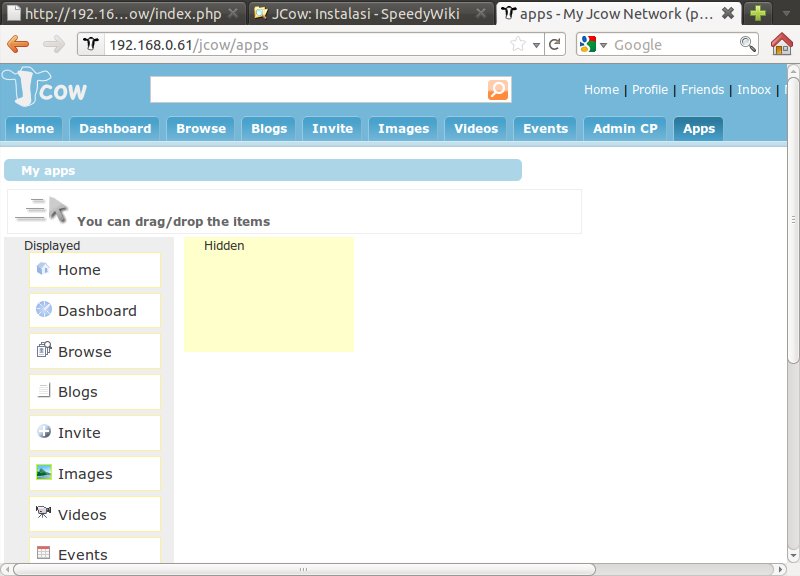Click the scroll right arrow

coord(780,569)
